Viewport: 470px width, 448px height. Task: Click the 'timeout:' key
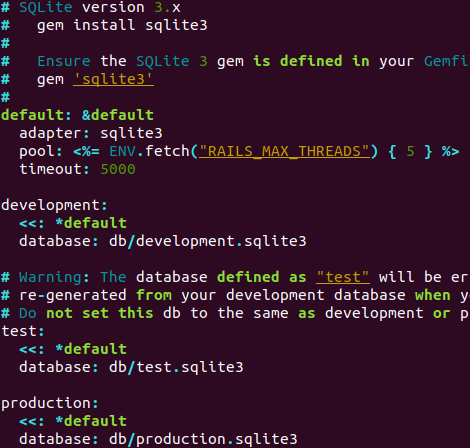(55, 169)
